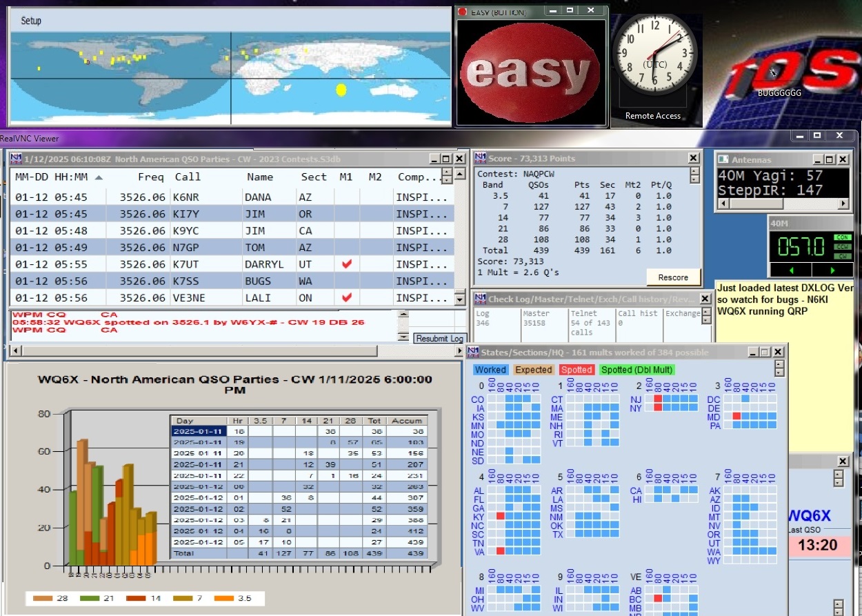862x616 pixels.
Task: Click spinner up arrow beside Comp column header
Action: 447,172
